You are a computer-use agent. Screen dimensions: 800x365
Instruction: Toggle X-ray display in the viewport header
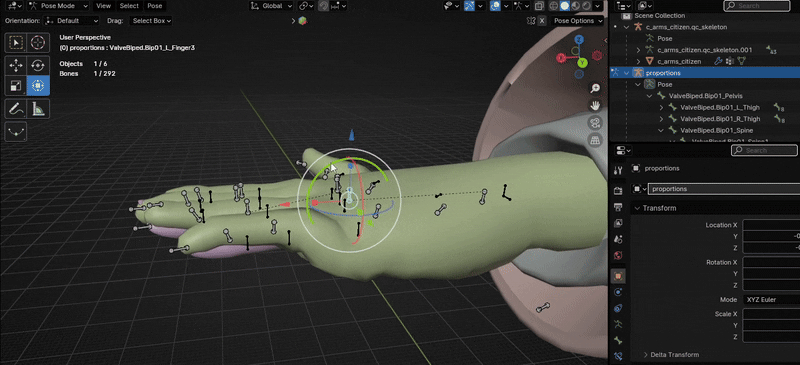(539, 6)
